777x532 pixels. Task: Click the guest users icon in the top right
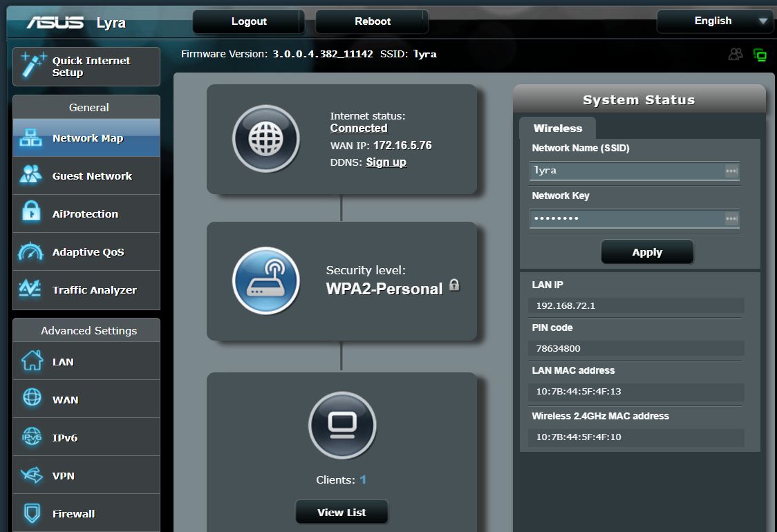tap(736, 54)
